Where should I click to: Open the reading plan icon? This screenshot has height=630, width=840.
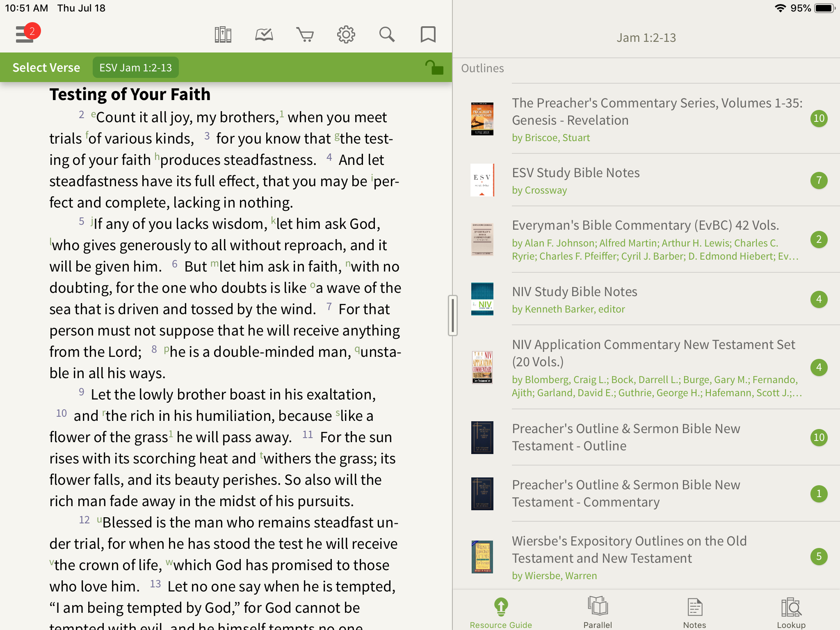(x=264, y=35)
